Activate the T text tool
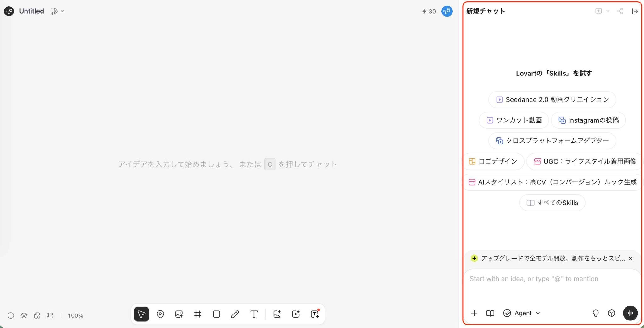 (254, 314)
